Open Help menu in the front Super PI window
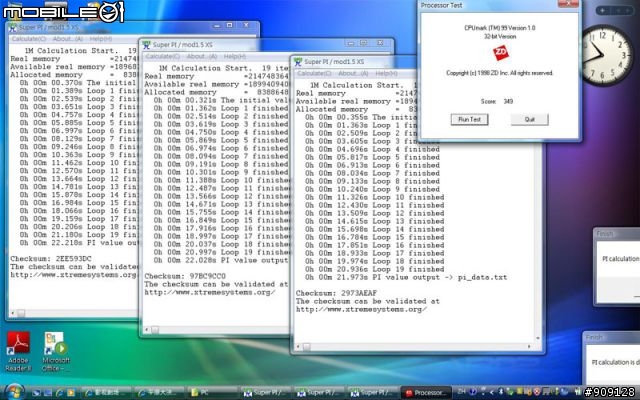640x400 pixels. (x=386, y=73)
